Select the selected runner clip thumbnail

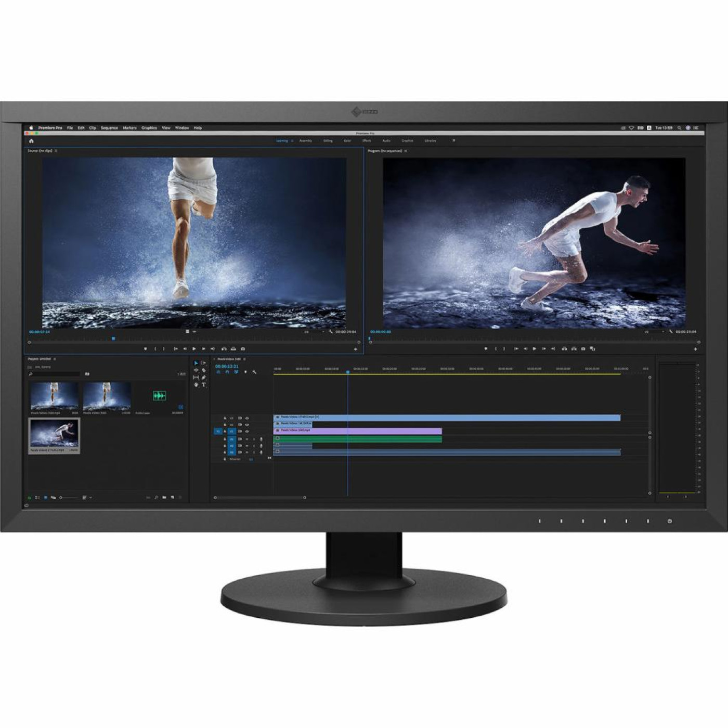[54, 433]
